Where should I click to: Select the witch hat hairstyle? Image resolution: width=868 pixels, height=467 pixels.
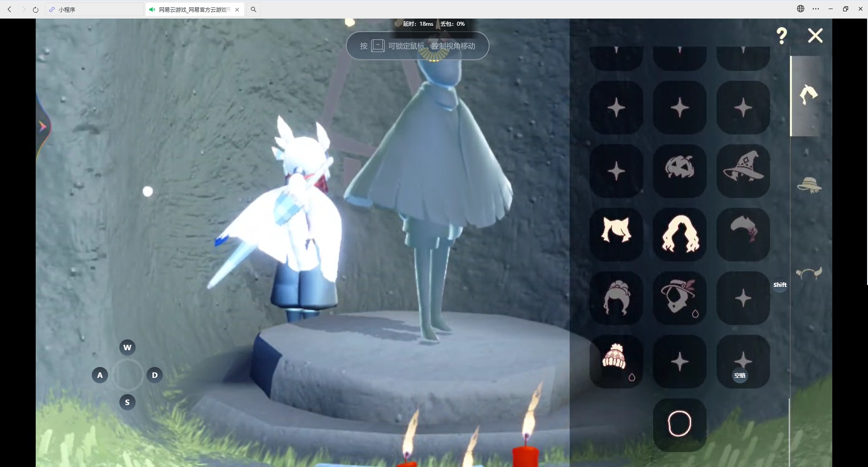[743, 171]
